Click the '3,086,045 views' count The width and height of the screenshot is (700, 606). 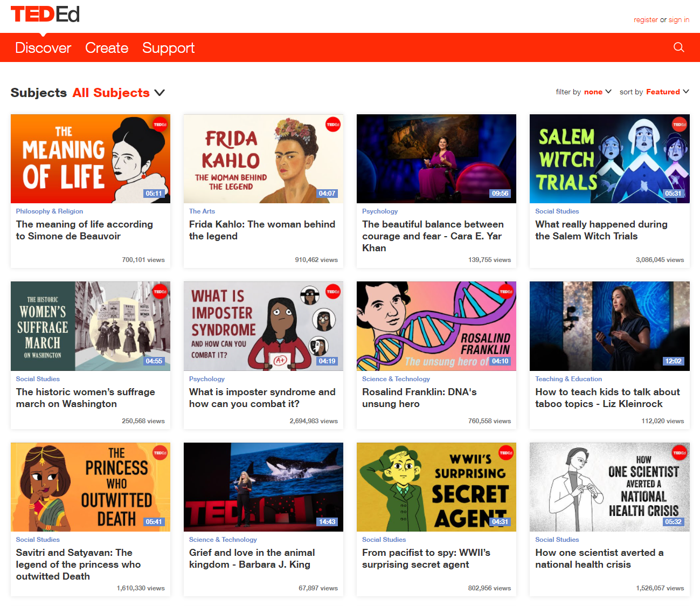660,260
